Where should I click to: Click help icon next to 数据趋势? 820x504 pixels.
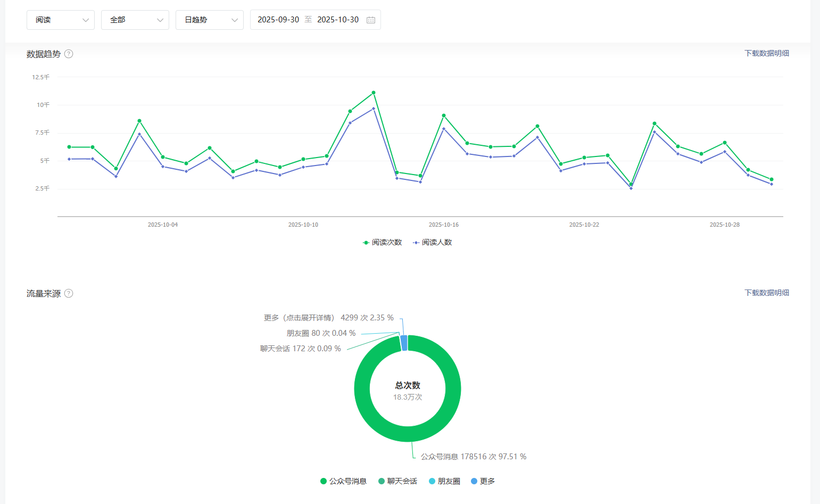point(69,54)
